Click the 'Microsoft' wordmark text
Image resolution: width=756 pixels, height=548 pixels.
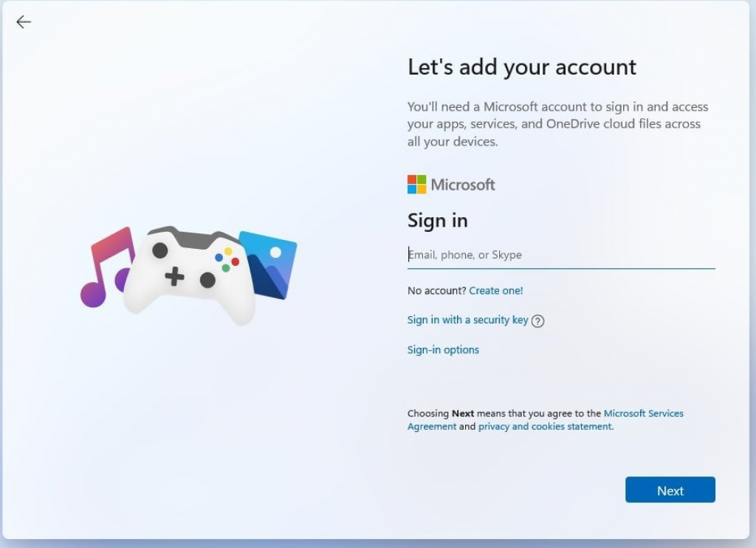tap(463, 185)
